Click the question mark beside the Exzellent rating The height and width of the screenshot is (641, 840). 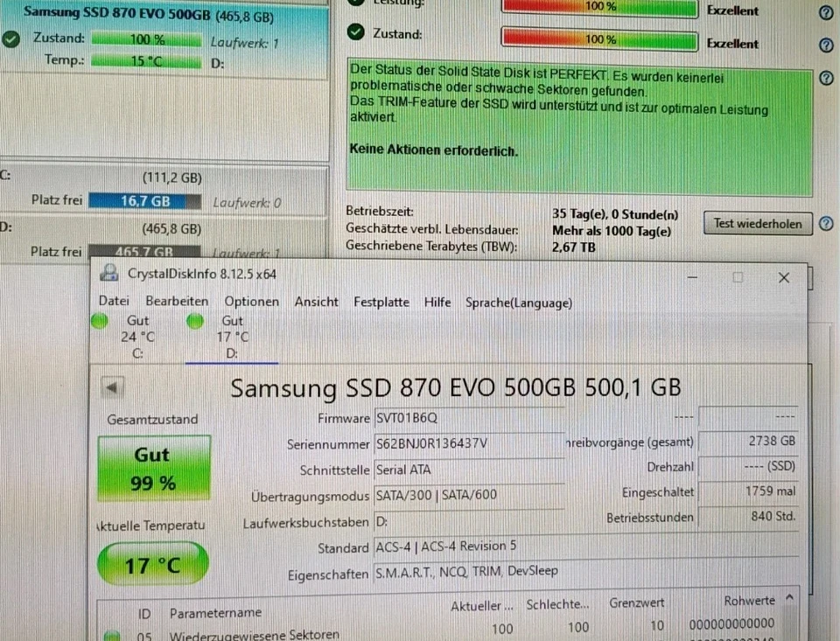(x=826, y=45)
